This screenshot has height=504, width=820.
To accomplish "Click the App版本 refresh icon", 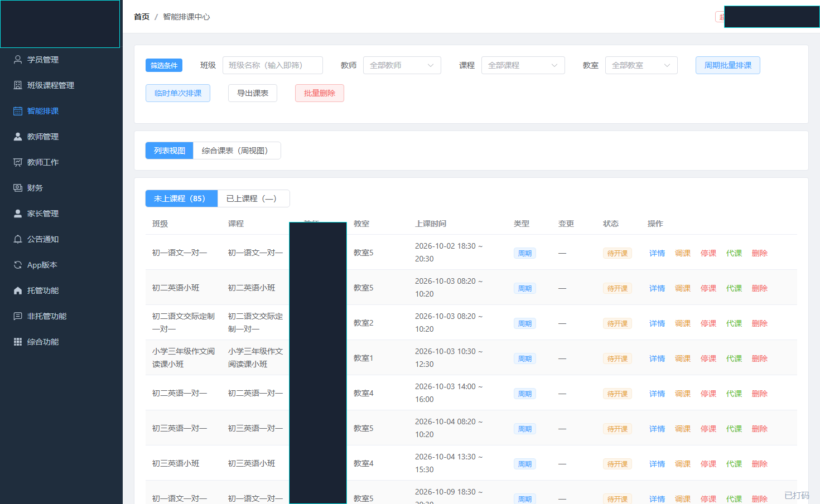I will click(x=18, y=265).
